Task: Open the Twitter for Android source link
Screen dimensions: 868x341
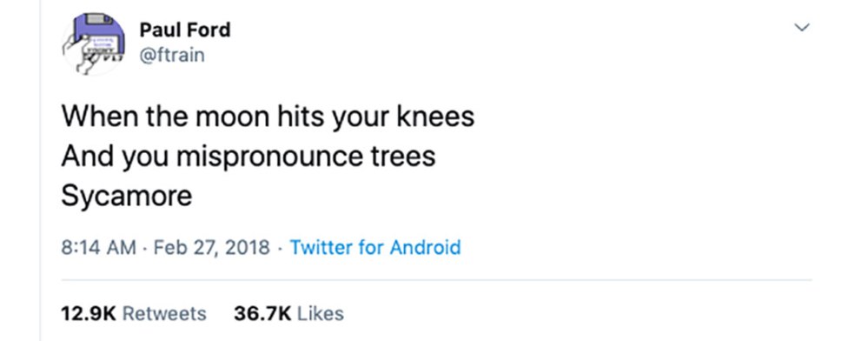Action: (375, 247)
